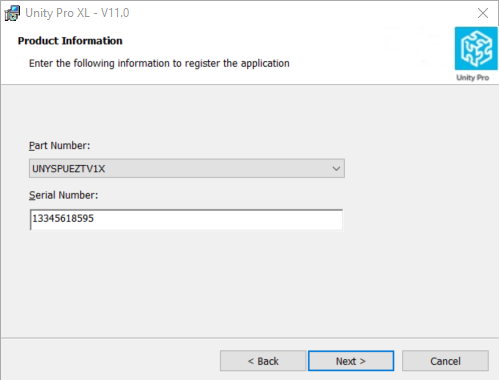Click empty space right of the serial number
The image size is (499, 380).
pyautogui.click(x=217, y=220)
